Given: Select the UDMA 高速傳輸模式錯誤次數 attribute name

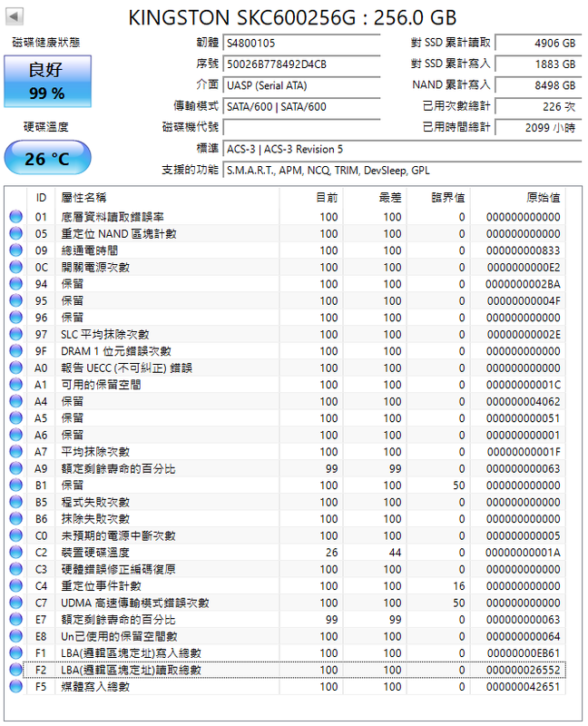Looking at the screenshot, I should pyautogui.click(x=135, y=603).
